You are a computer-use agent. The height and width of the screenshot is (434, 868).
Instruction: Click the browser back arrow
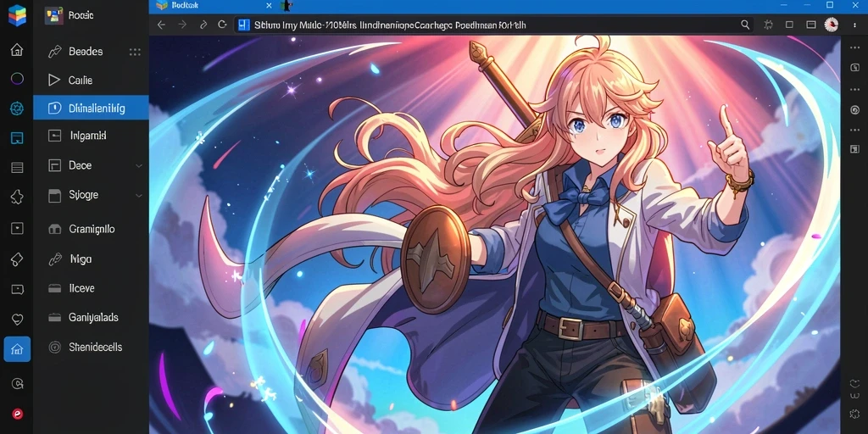161,25
